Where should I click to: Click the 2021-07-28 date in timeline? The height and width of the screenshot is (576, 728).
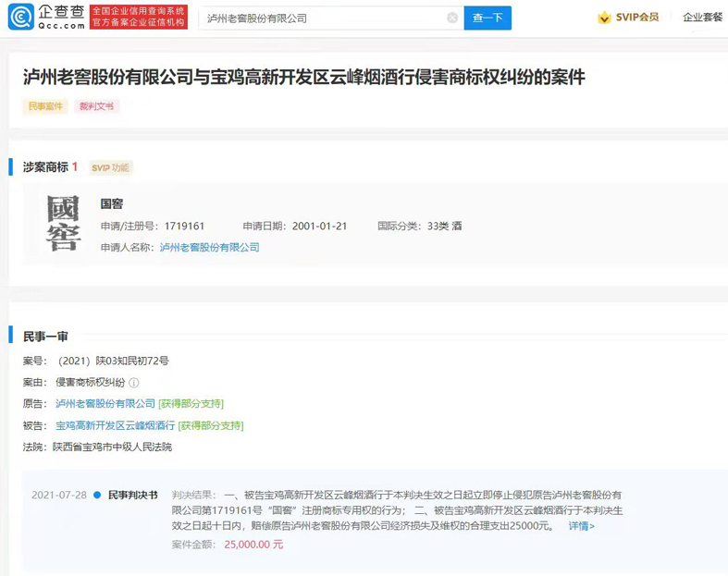pos(59,496)
